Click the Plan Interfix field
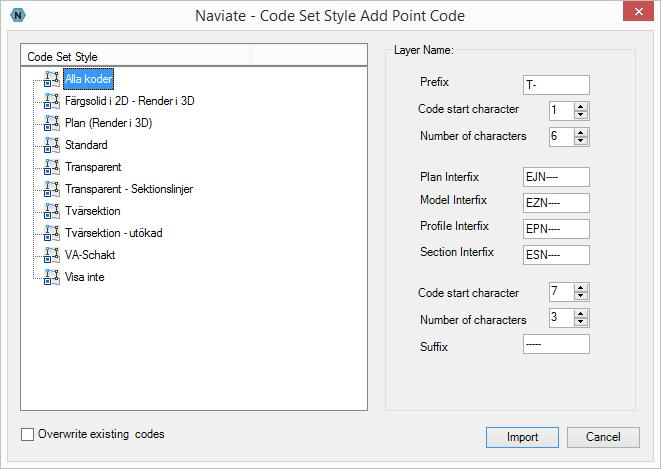Screen dimensions: 661x469 coord(556,177)
